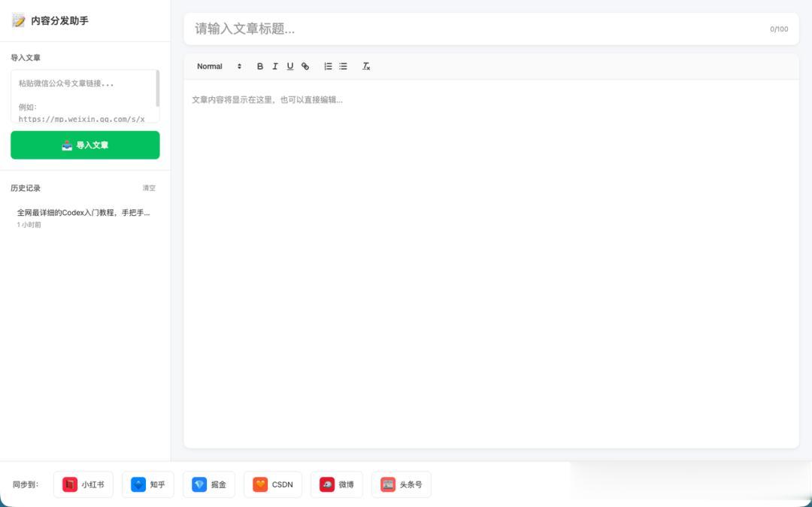
Task: Click the 内容分发助手 app title
Action: coord(59,21)
